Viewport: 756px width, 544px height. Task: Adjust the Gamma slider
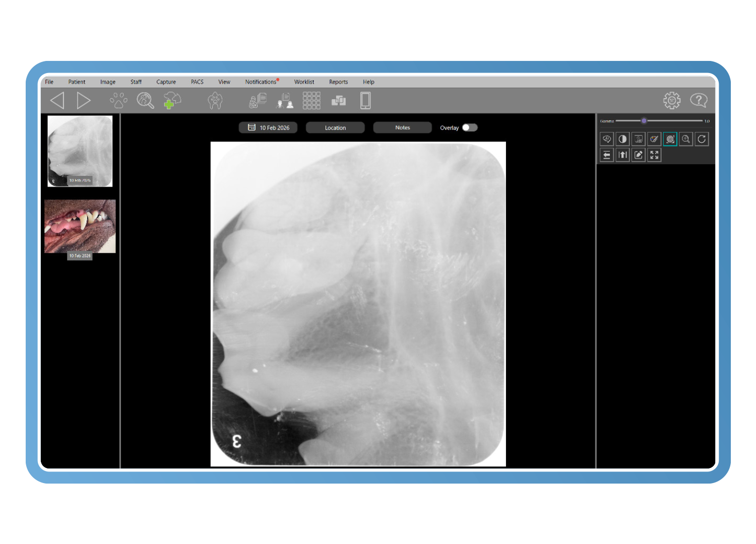(x=644, y=120)
